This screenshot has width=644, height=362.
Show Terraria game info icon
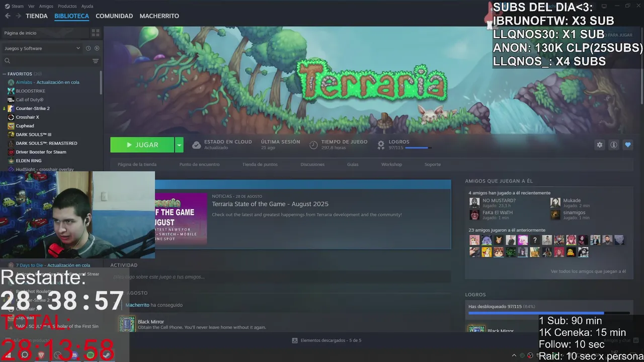click(x=613, y=145)
